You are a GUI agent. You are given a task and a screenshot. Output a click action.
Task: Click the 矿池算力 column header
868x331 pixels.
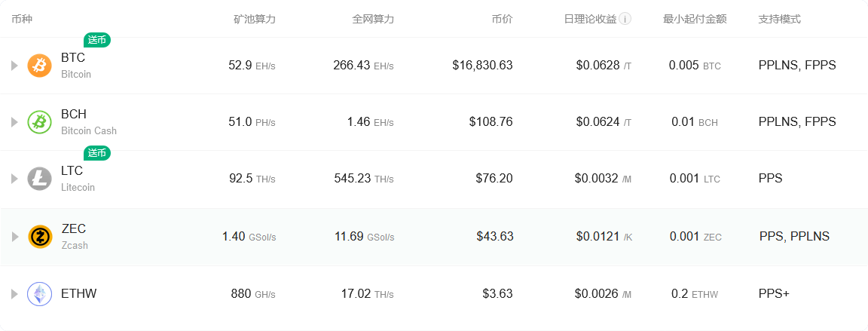point(254,20)
